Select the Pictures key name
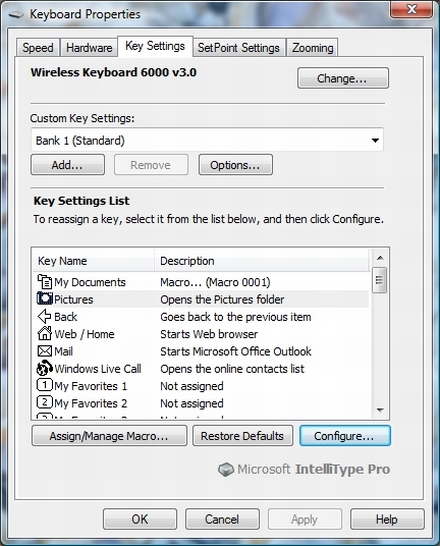The height and width of the screenshot is (546, 440). point(74,299)
